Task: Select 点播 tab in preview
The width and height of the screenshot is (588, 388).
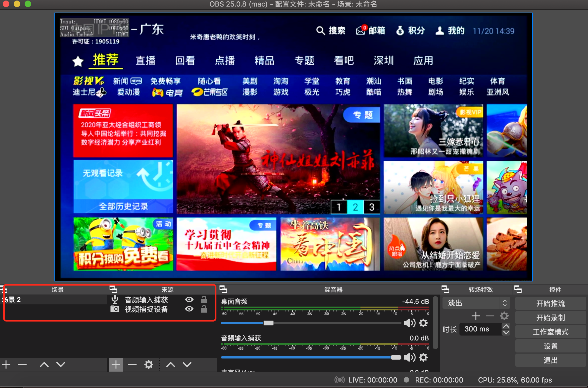Action: [225, 61]
